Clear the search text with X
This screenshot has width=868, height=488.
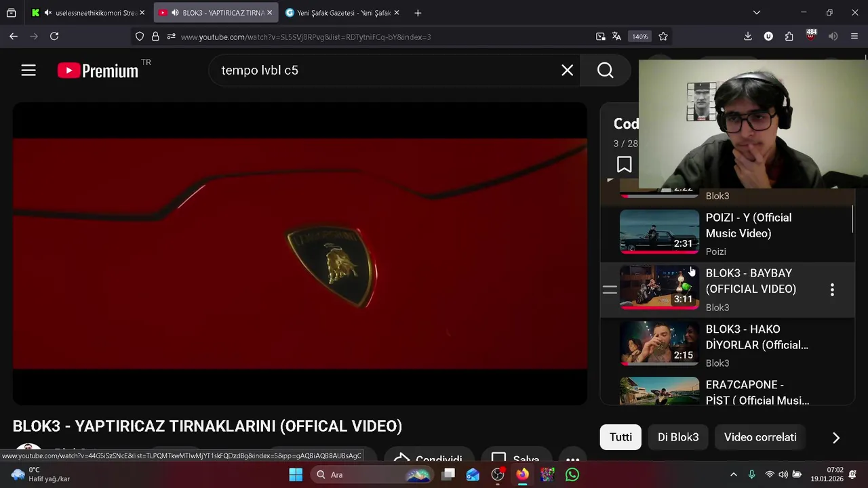(567, 70)
